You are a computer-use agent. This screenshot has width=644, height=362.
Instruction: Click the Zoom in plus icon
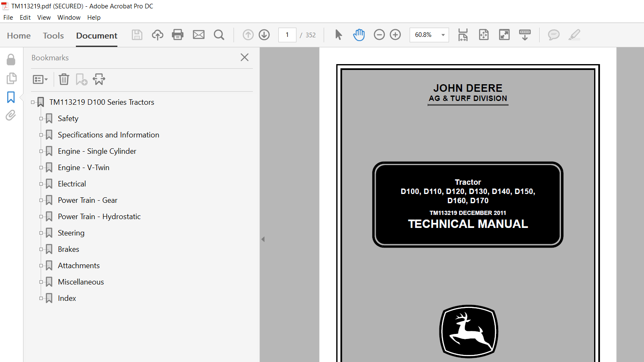click(x=395, y=35)
